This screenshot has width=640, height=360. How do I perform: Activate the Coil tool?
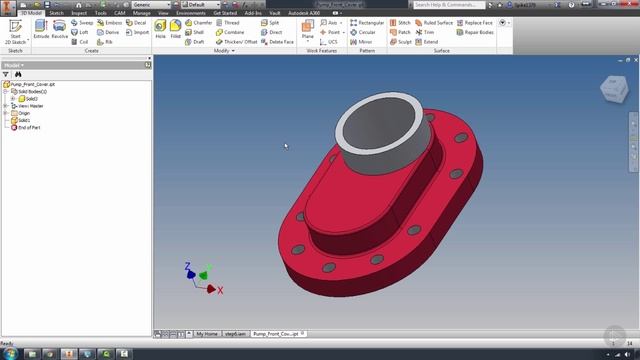point(80,42)
